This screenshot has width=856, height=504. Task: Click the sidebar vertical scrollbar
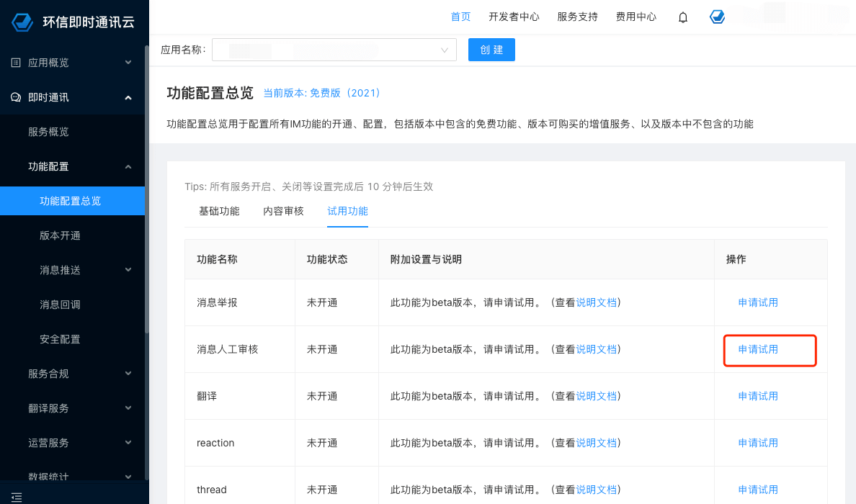[147, 189]
